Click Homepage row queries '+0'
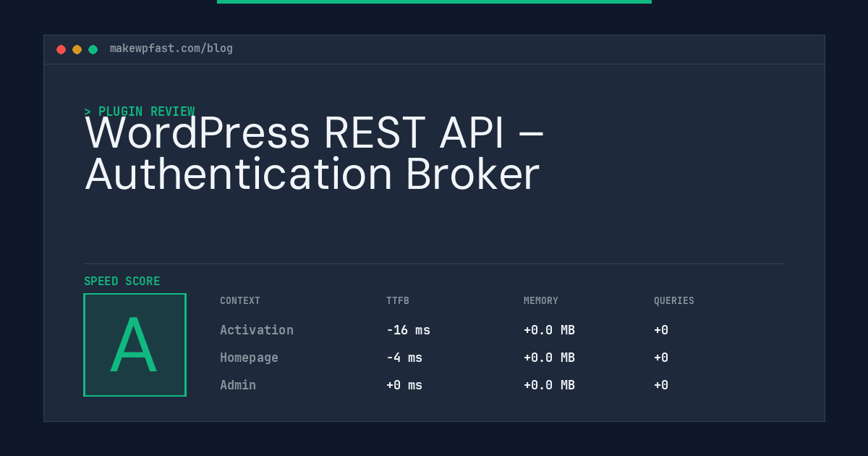The height and width of the screenshot is (456, 868). tap(661, 358)
